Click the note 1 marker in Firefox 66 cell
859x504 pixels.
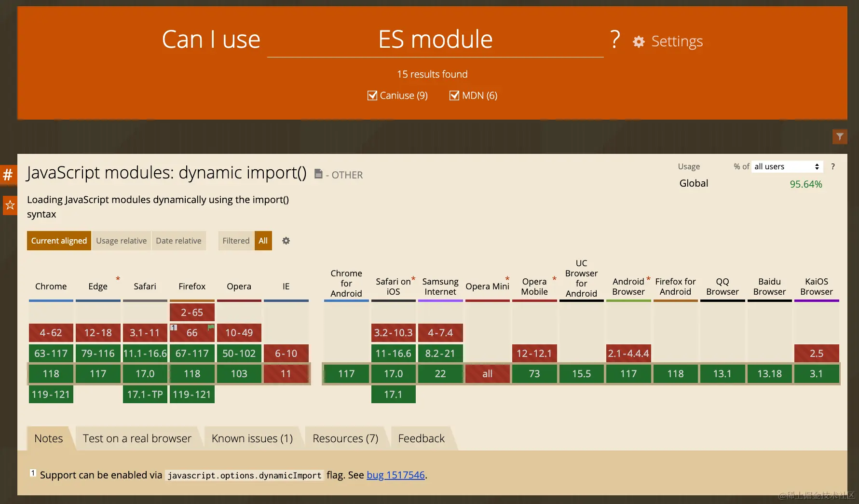(x=174, y=327)
